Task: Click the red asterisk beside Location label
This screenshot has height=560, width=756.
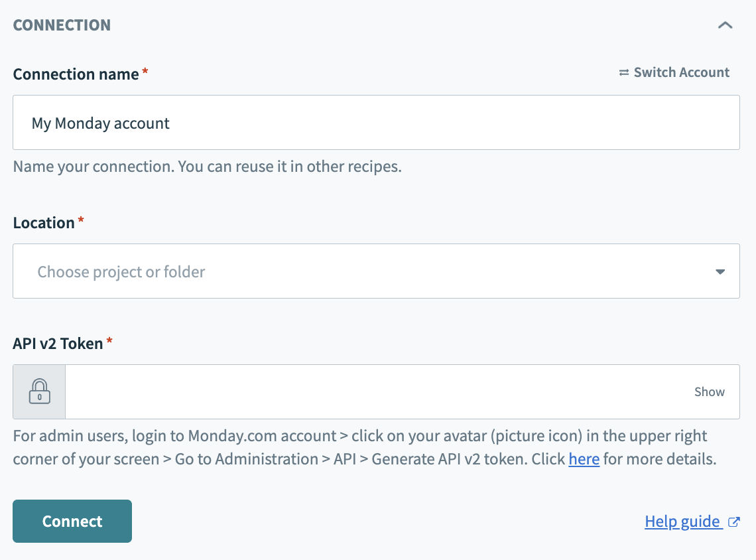Action: [x=81, y=220]
